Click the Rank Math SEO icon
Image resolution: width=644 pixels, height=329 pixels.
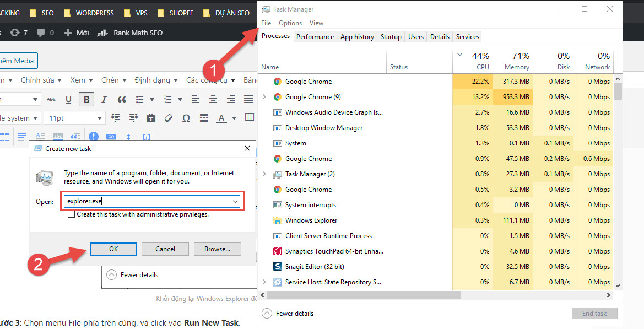[x=102, y=33]
